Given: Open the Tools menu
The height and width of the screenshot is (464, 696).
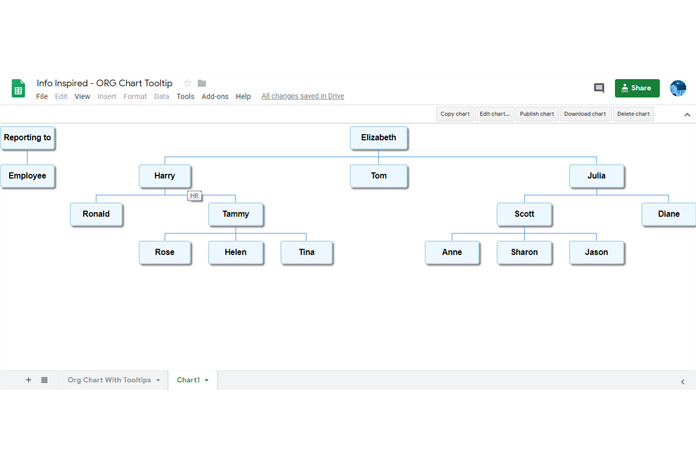Looking at the screenshot, I should (185, 96).
